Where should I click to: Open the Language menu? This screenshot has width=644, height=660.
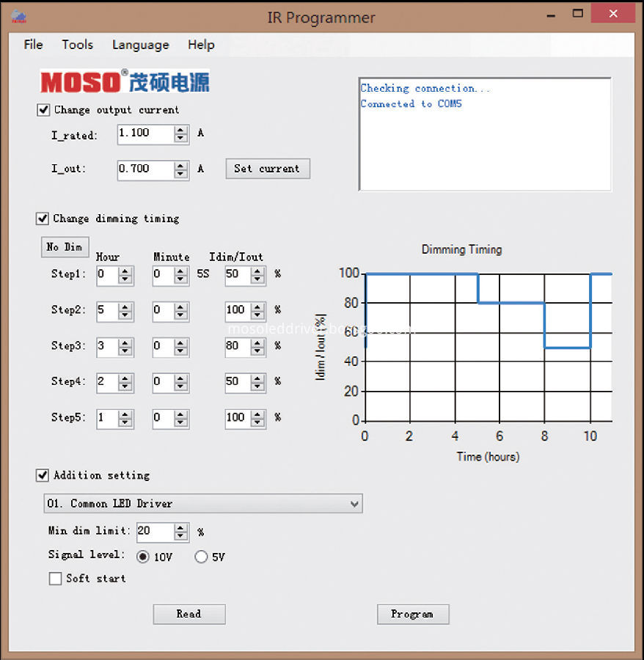click(x=140, y=45)
